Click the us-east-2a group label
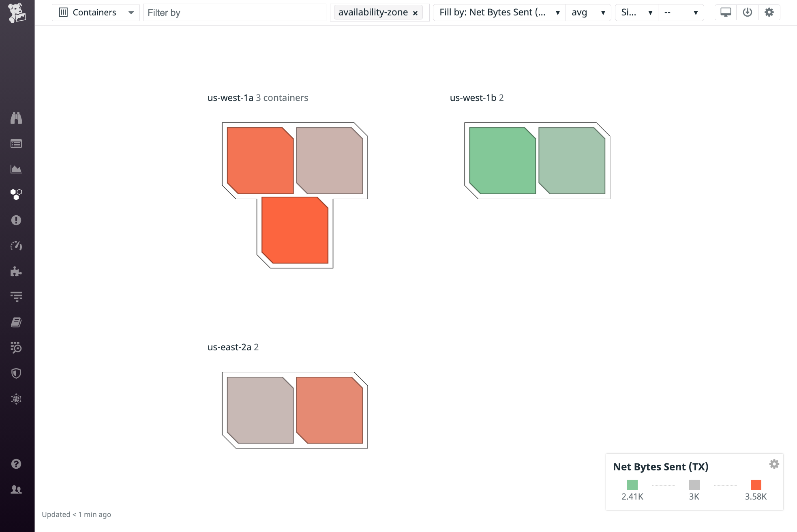This screenshot has width=797, height=532. (x=229, y=347)
